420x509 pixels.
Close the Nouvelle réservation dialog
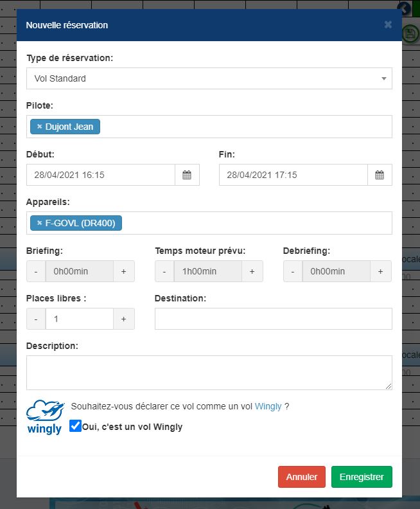click(x=388, y=25)
